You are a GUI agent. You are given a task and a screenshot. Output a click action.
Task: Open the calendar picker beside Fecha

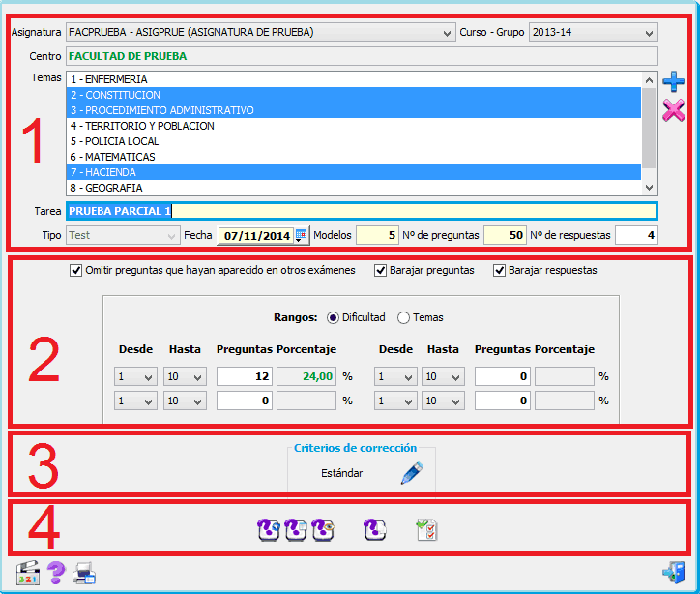click(x=301, y=235)
